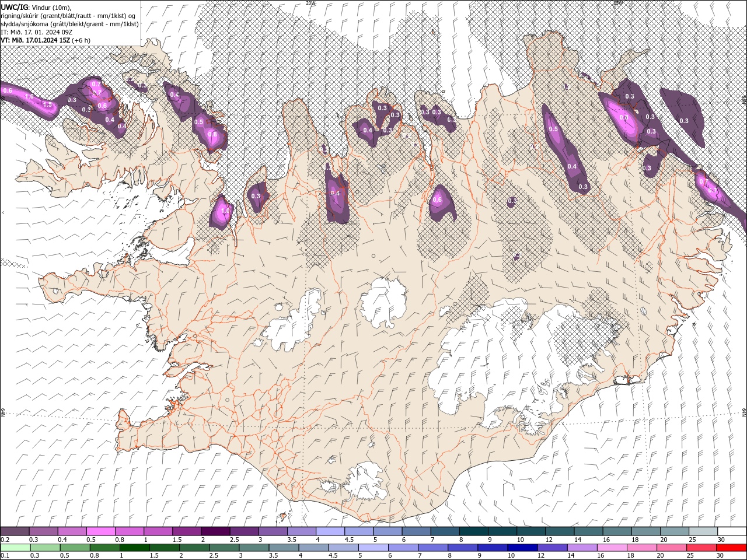Click the bright pink 0.5 swatch in the top legend row
The width and height of the screenshot is (747, 560).
(100, 531)
